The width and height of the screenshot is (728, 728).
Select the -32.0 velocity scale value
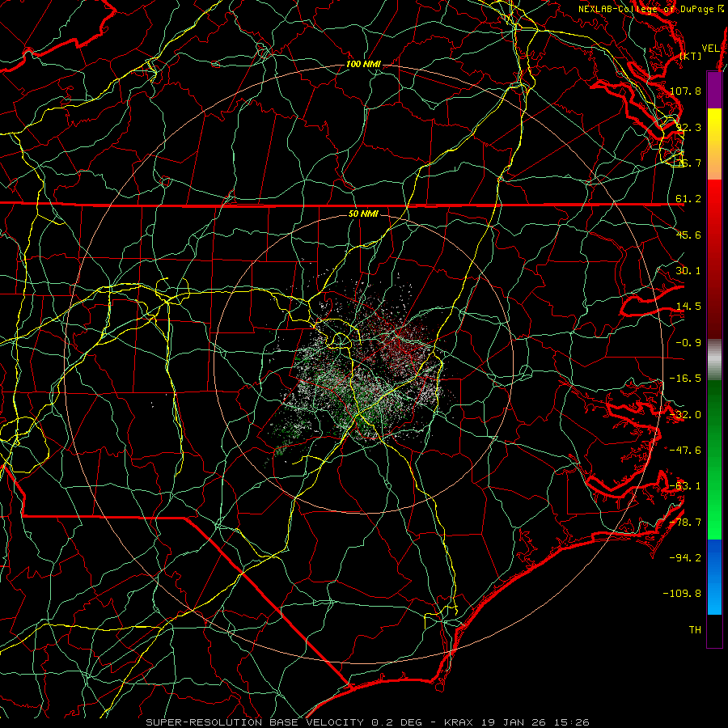click(685, 415)
